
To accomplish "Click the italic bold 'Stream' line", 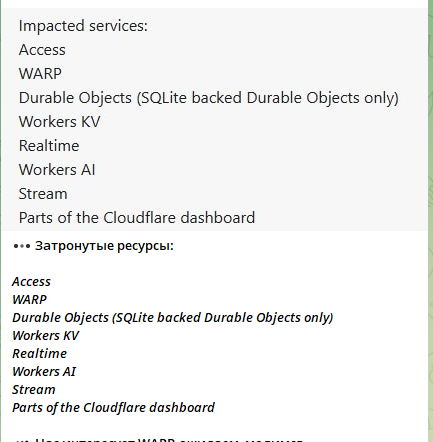I will coord(34,390).
